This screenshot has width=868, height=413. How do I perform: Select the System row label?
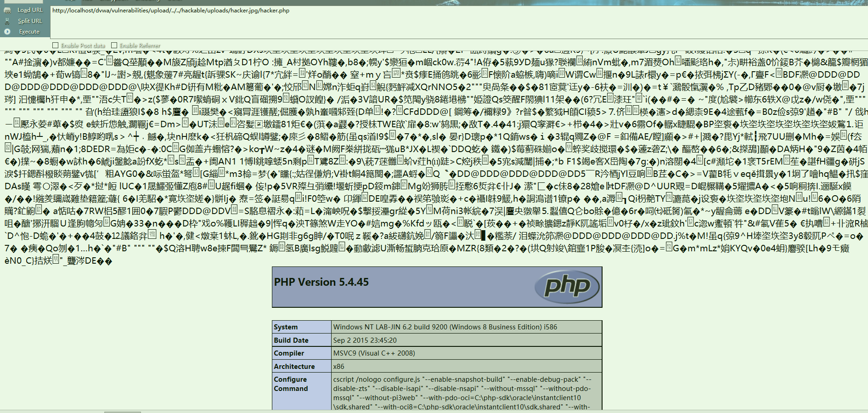(286, 327)
